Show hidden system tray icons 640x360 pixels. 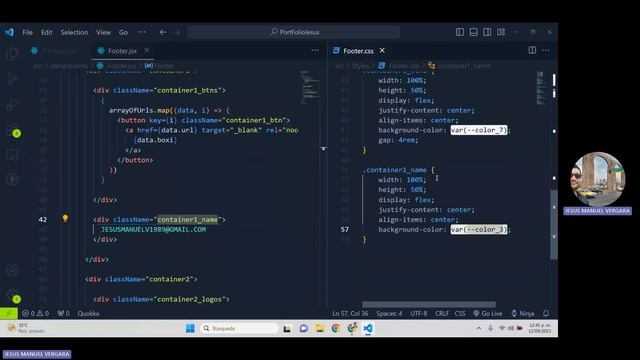tap(479, 328)
